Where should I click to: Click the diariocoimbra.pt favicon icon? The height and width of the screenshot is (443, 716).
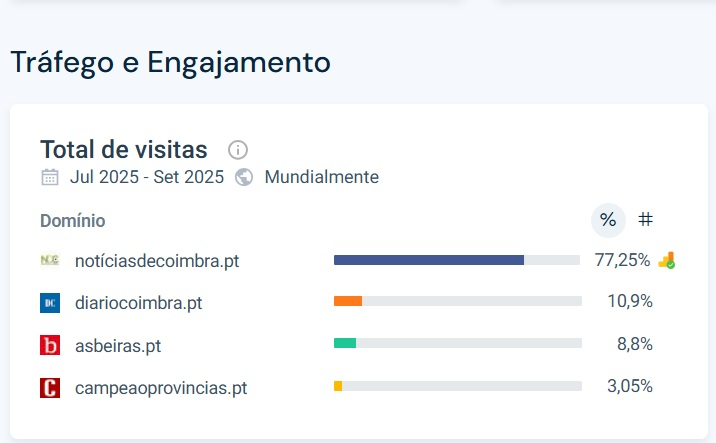[x=50, y=303]
